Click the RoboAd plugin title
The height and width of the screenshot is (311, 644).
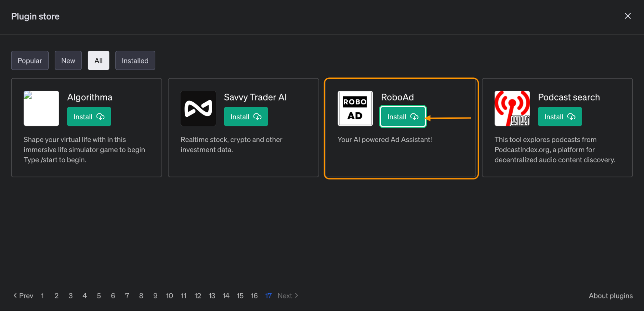point(397,97)
